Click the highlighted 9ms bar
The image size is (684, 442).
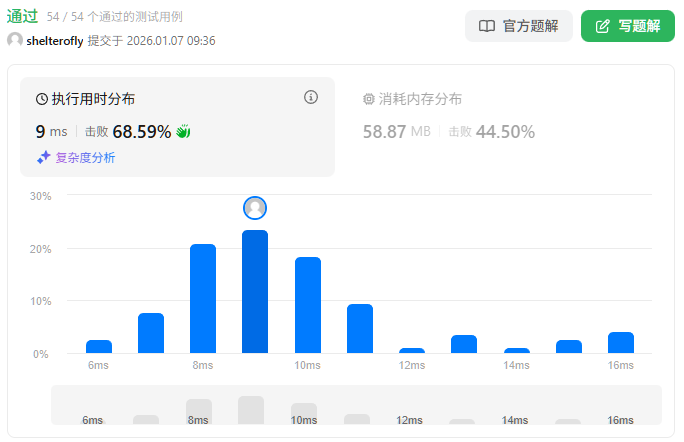pos(255,291)
